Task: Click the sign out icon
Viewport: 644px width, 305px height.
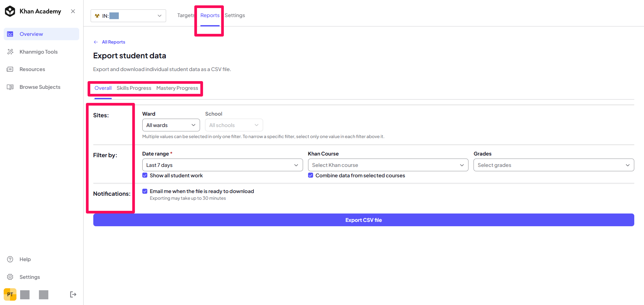Action: 73,295
